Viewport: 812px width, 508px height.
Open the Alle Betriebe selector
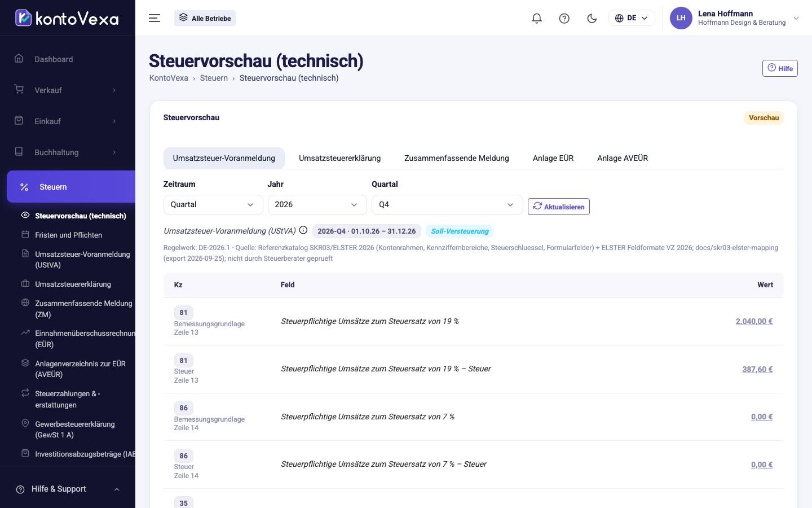(205, 18)
